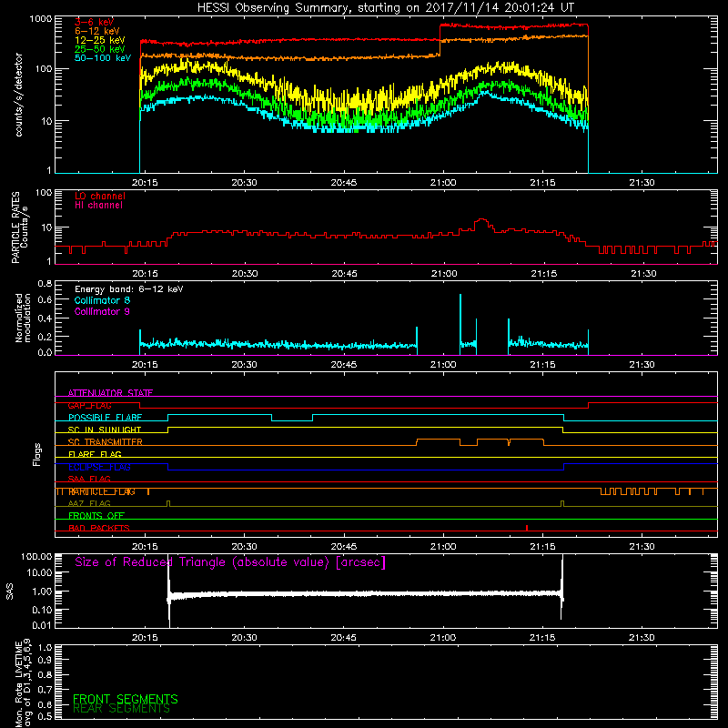Screen dimensions: 728x728
Task: Select the PARTICLE_FLAG label
Action: point(102,491)
